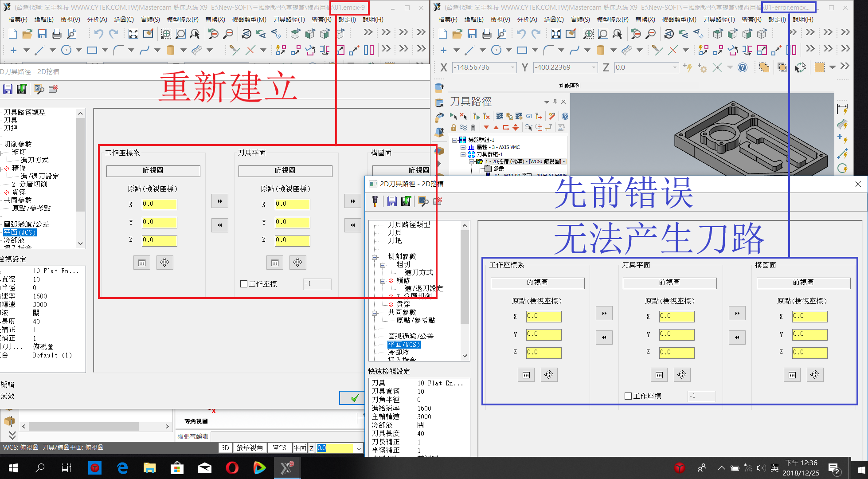Viewport: 868px width, 479px height.
Task: Enable the 工作座標 checkbox in the blue dialog
Action: point(628,396)
